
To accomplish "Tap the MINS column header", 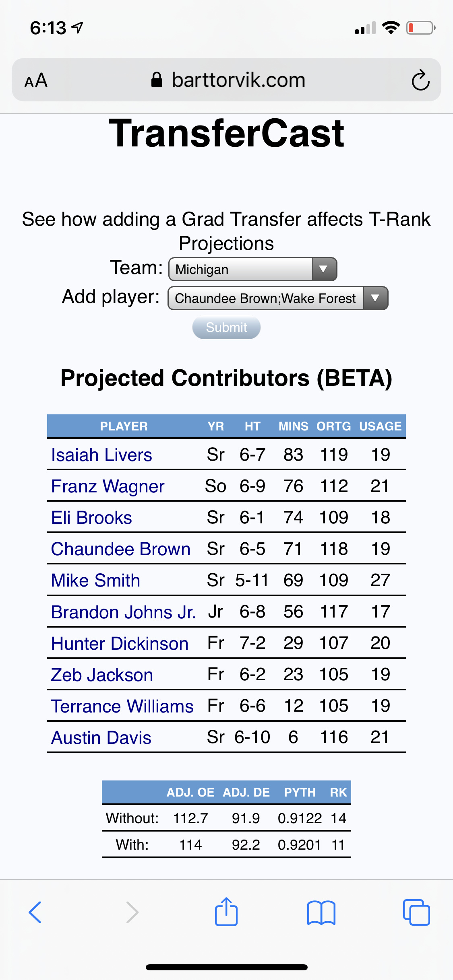I will pyautogui.click(x=293, y=426).
